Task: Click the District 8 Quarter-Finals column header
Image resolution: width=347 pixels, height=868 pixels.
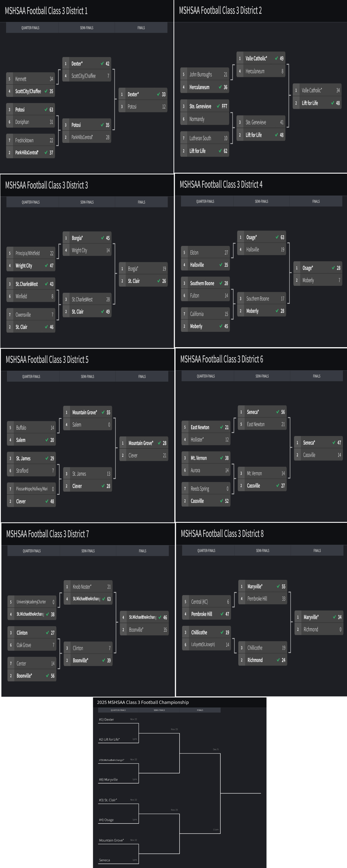Action: [206, 551]
